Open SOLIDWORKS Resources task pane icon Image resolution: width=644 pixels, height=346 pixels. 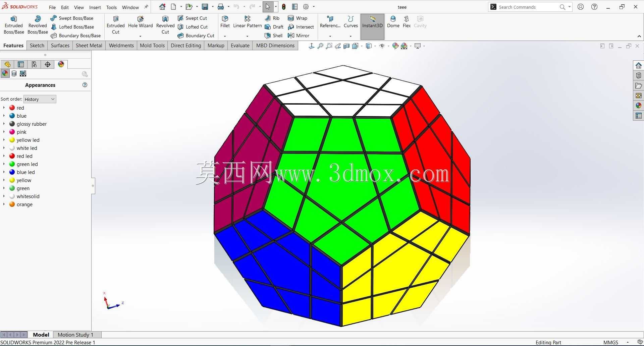pos(638,65)
